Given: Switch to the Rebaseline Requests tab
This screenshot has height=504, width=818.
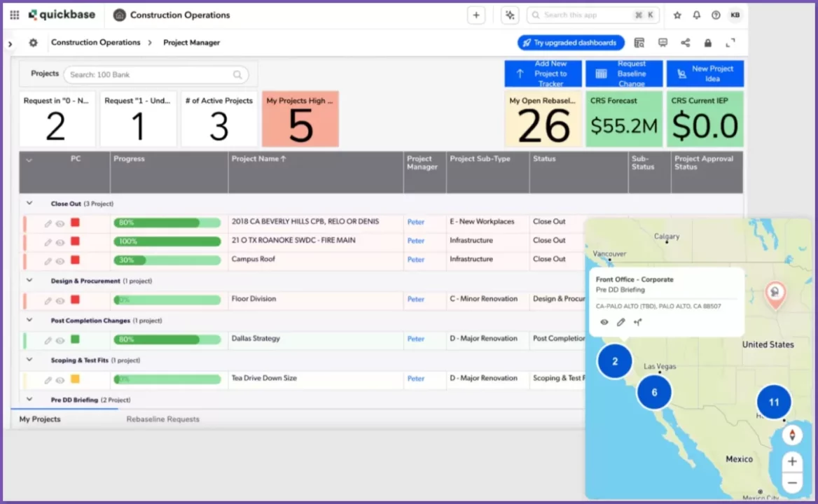Looking at the screenshot, I should click(162, 419).
